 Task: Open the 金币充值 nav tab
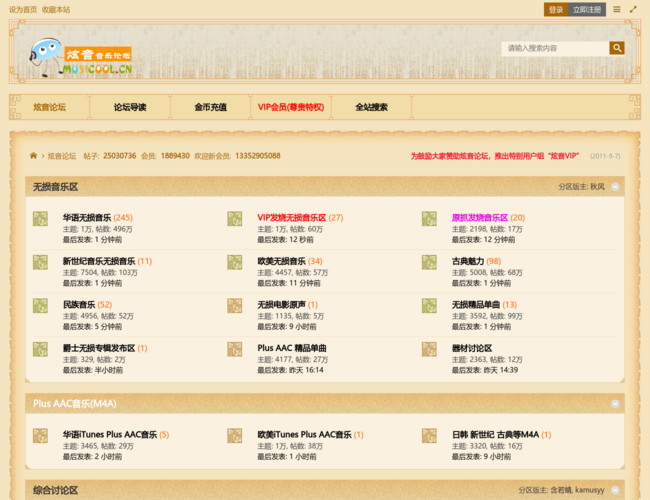click(211, 107)
